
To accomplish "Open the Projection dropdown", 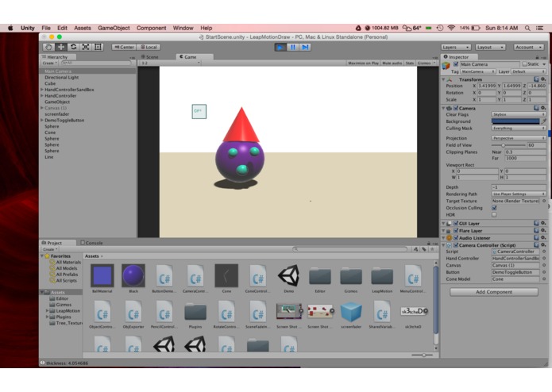I will click(x=519, y=138).
